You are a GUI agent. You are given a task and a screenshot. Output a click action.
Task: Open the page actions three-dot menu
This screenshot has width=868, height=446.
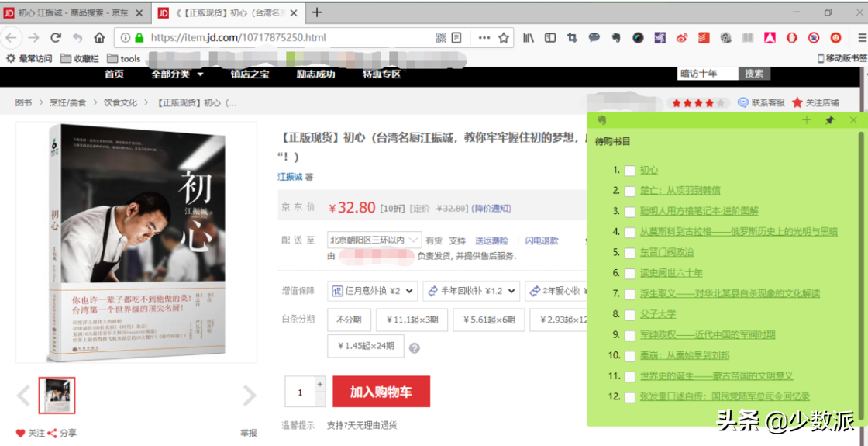[484, 38]
